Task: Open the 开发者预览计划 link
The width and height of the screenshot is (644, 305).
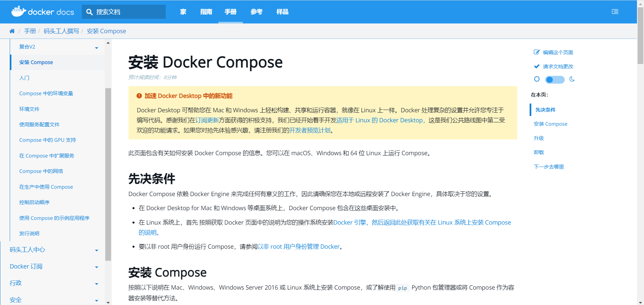Action: pyautogui.click(x=310, y=130)
